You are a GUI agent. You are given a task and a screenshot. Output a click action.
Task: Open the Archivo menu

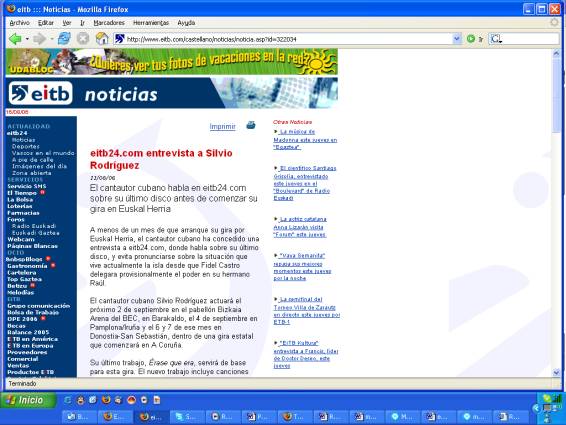pos(19,23)
